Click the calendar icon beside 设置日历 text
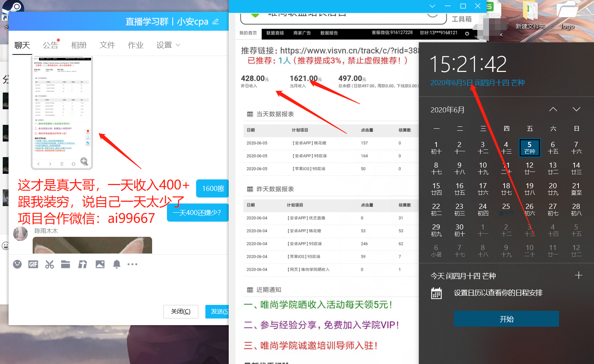The image size is (594, 364). coord(436,293)
